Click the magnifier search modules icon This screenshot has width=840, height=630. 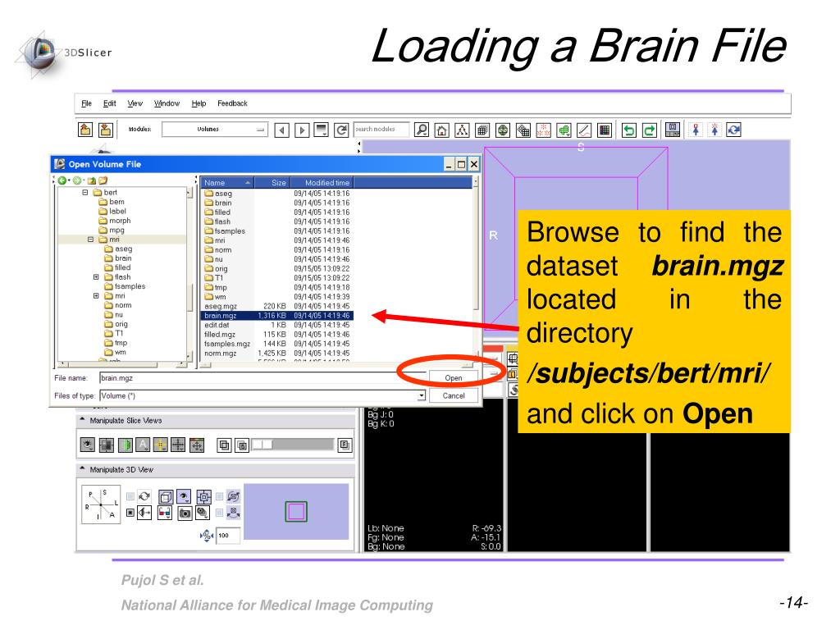click(x=422, y=130)
